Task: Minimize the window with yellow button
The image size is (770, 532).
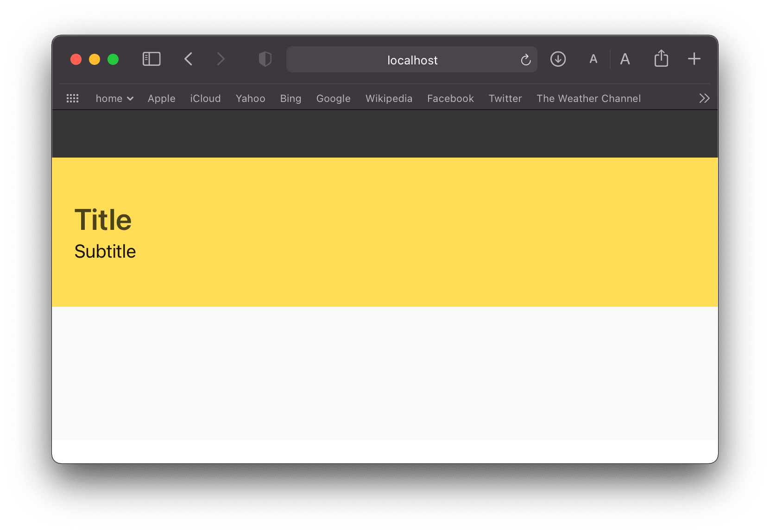Action: point(95,59)
